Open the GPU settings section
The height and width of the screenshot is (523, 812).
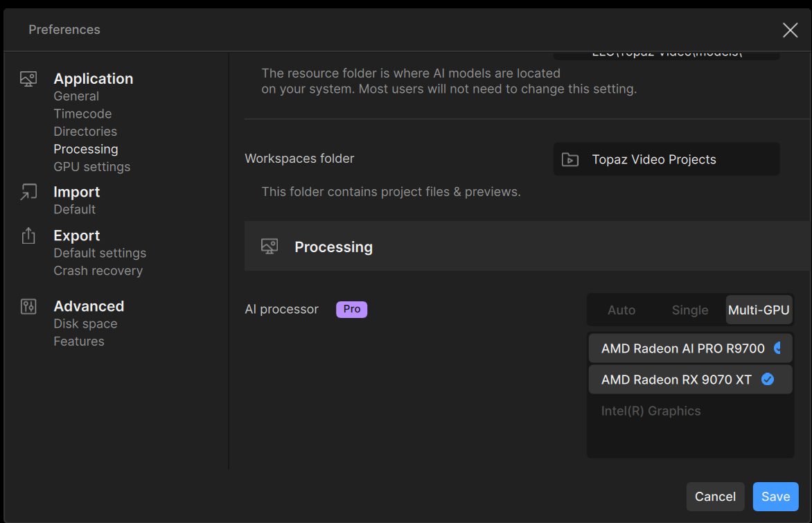click(x=92, y=167)
